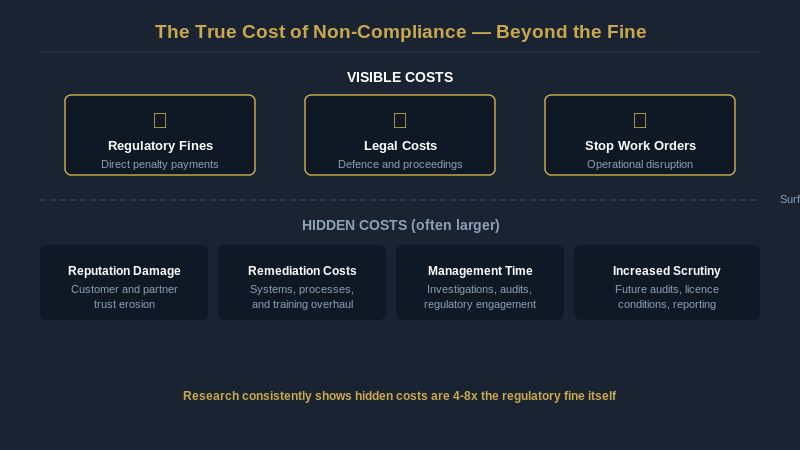Select the Stop Work Orders heading

[x=640, y=146]
